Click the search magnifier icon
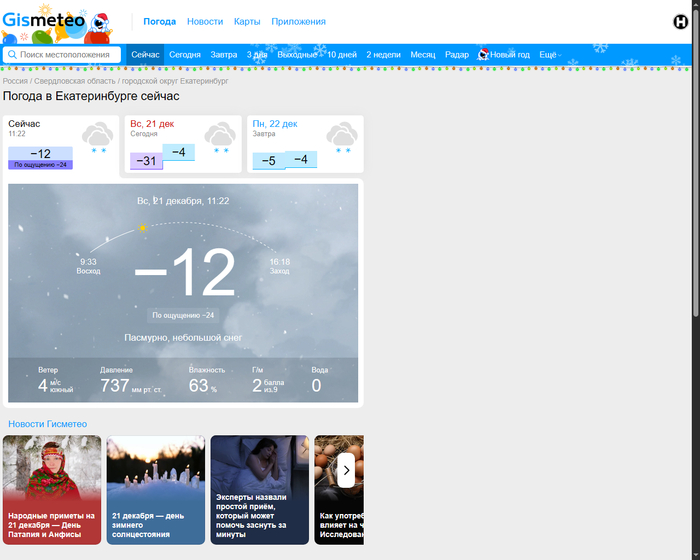The height and width of the screenshot is (560, 700). click(12, 55)
